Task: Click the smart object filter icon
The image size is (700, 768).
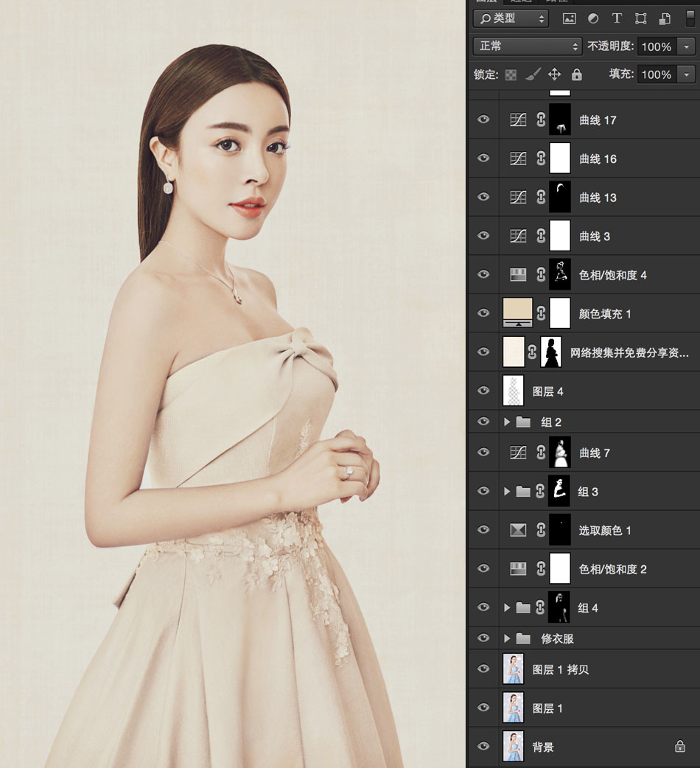Action: click(x=665, y=18)
